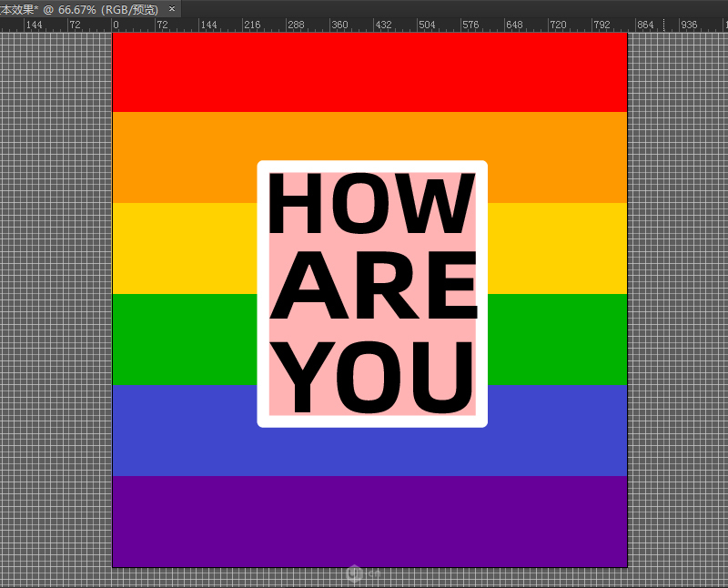Click the yellow stripe left of the text box
This screenshot has width=728, height=588.
click(x=182, y=248)
